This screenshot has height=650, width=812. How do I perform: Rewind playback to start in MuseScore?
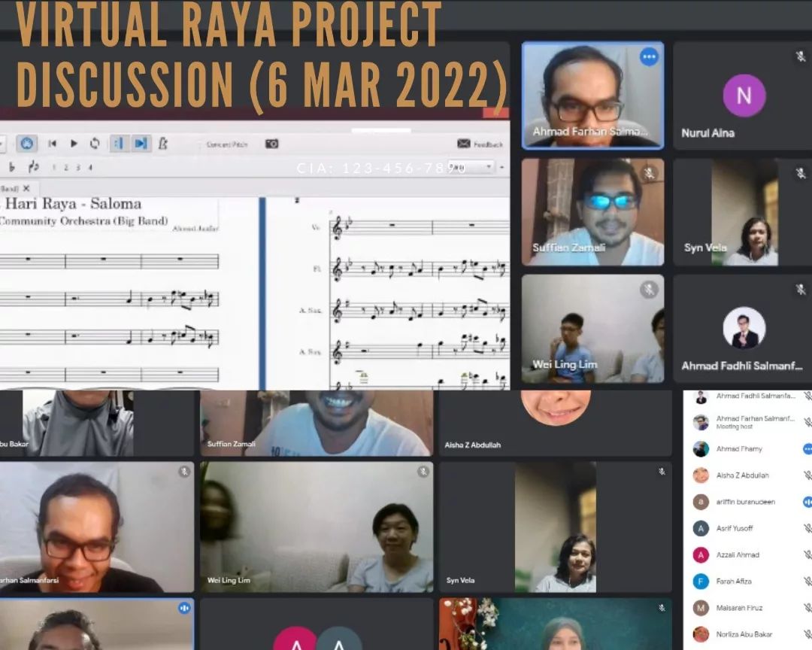[53, 144]
